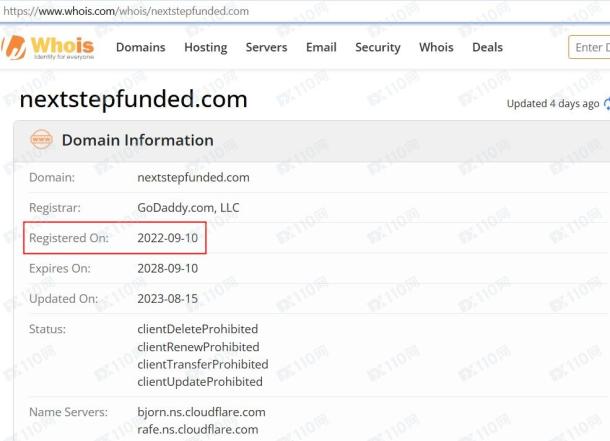Click the Name Servers: label
This screenshot has height=441, width=610.
(68, 412)
